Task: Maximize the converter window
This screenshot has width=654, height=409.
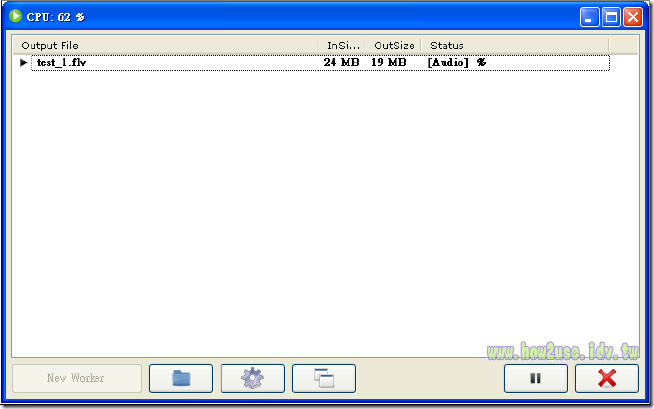Action: click(x=611, y=17)
